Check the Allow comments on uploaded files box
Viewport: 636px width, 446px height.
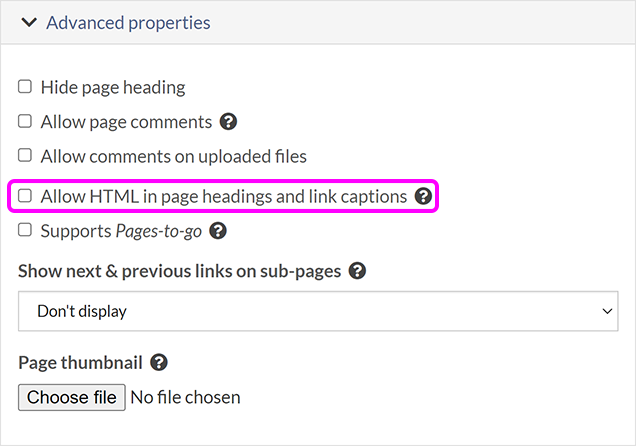click(25, 156)
